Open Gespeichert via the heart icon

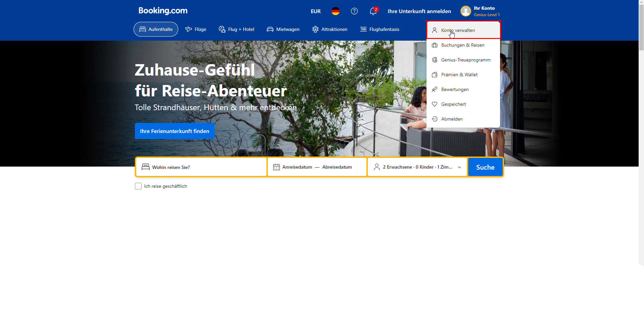pyautogui.click(x=453, y=104)
